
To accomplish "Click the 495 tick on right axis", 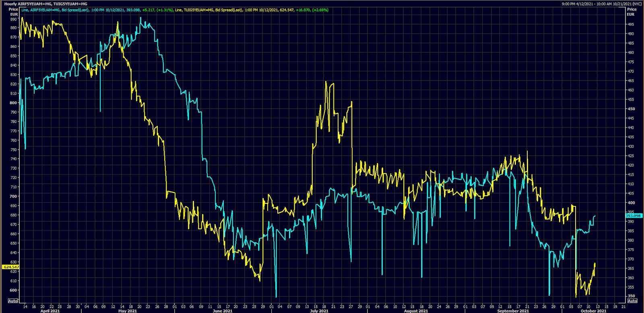I will pos(630,24).
